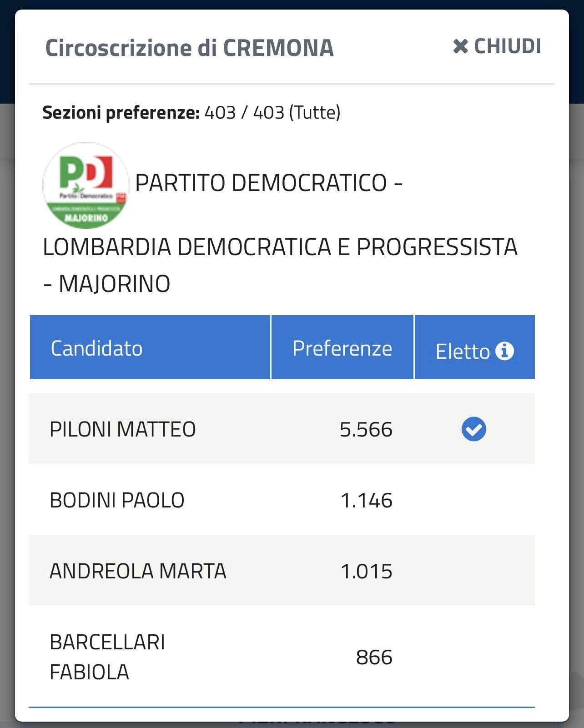This screenshot has width=584, height=728.
Task: Select the PILONI MATTEO row
Action: [x=282, y=429]
